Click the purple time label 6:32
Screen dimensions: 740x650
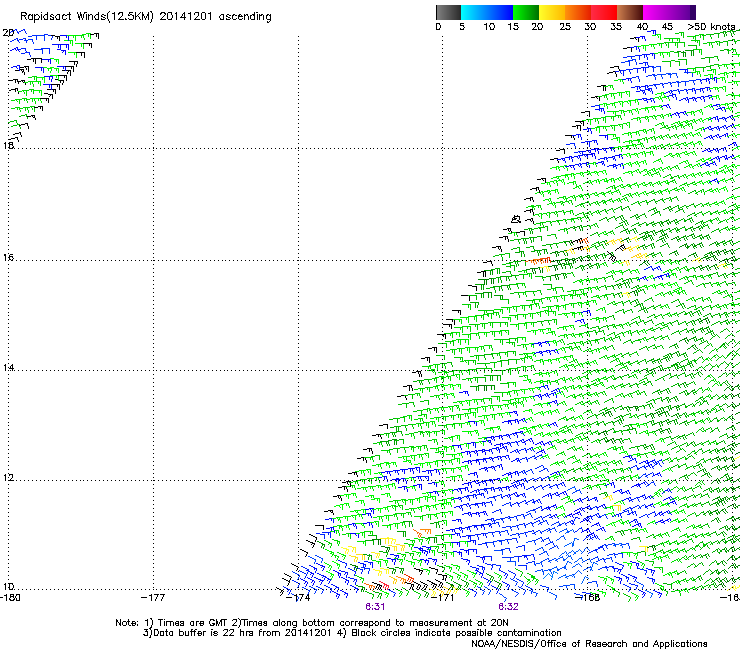pos(508,607)
